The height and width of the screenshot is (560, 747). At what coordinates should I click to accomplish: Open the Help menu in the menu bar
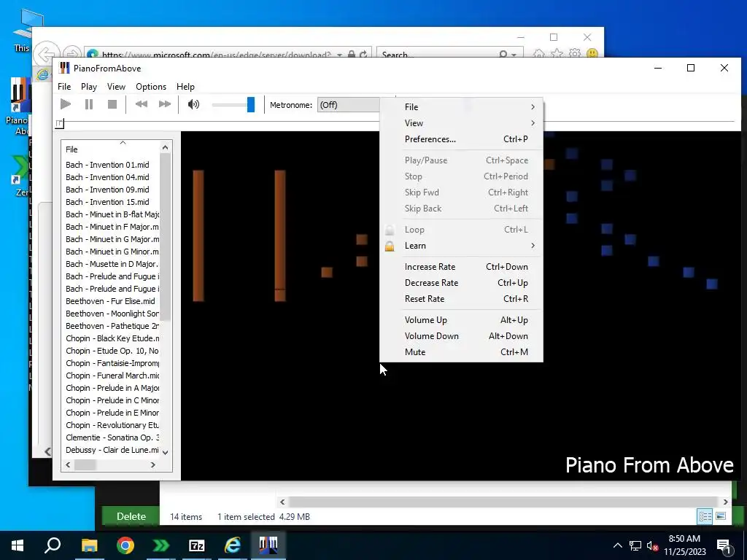tap(185, 87)
